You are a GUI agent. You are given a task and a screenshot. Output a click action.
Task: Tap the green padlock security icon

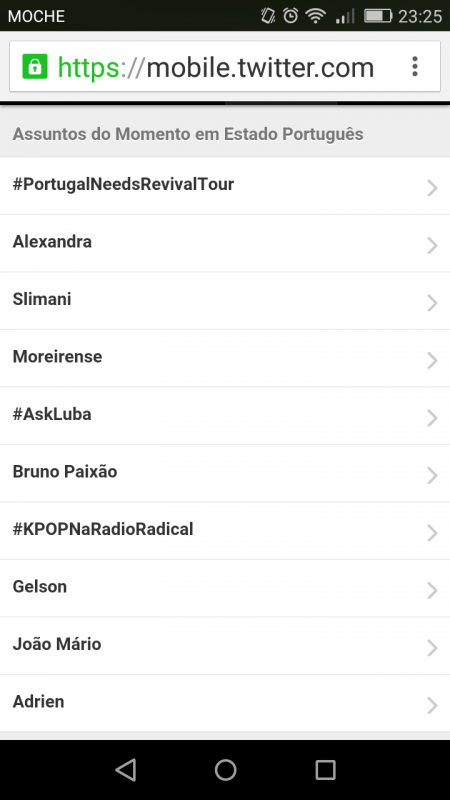click(35, 67)
